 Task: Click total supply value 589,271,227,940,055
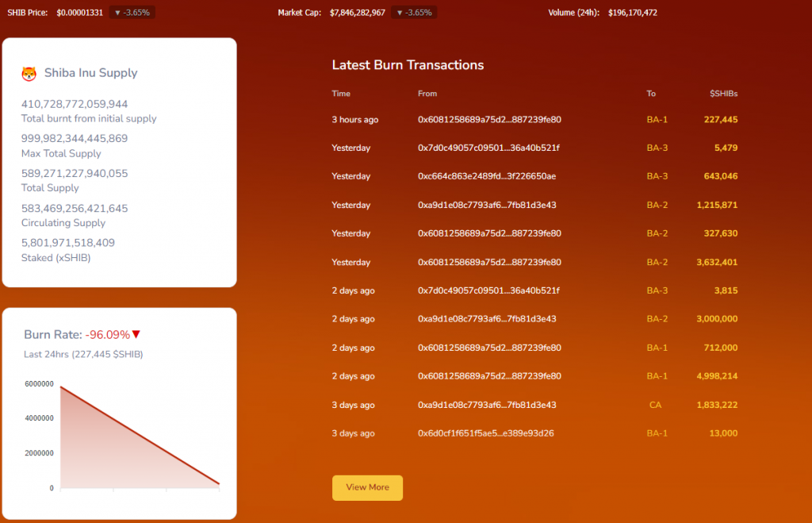tap(74, 174)
